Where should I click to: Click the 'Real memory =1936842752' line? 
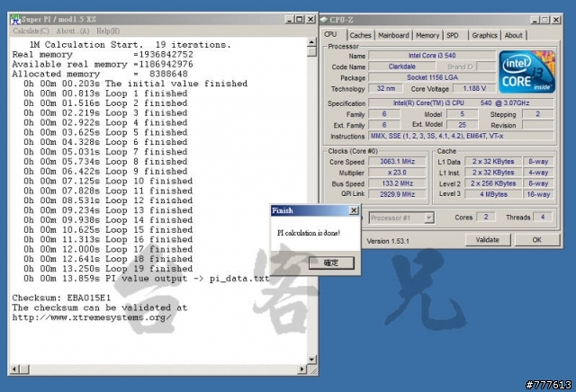103,55
